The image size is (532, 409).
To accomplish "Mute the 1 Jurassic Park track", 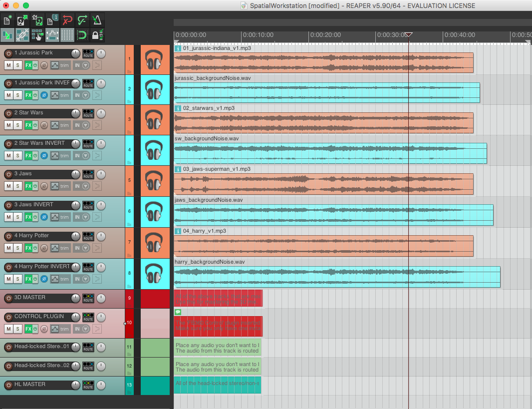I will (x=8, y=65).
